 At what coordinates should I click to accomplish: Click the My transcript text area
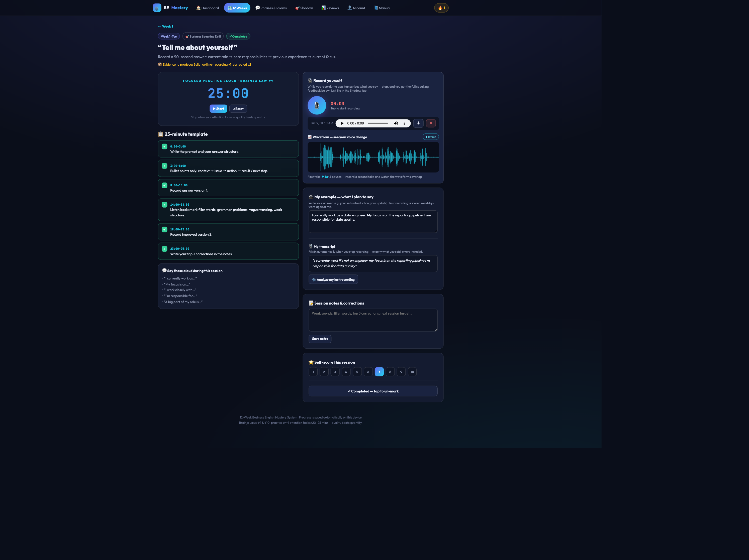(x=373, y=263)
